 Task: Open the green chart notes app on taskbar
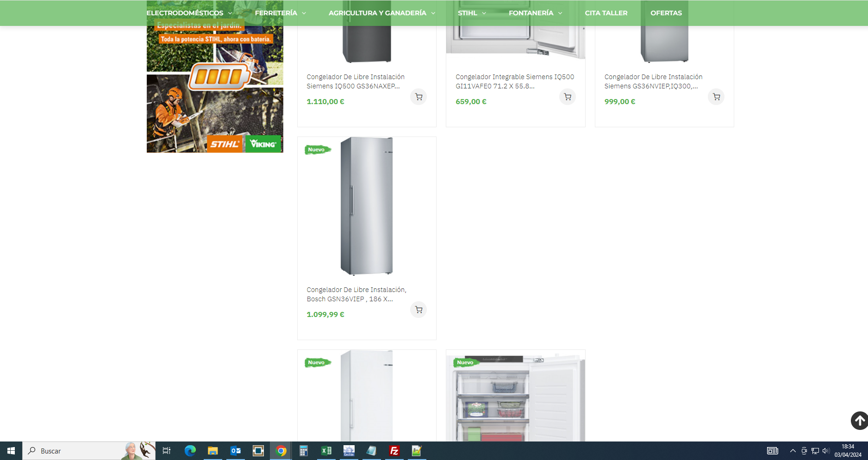[x=417, y=451]
